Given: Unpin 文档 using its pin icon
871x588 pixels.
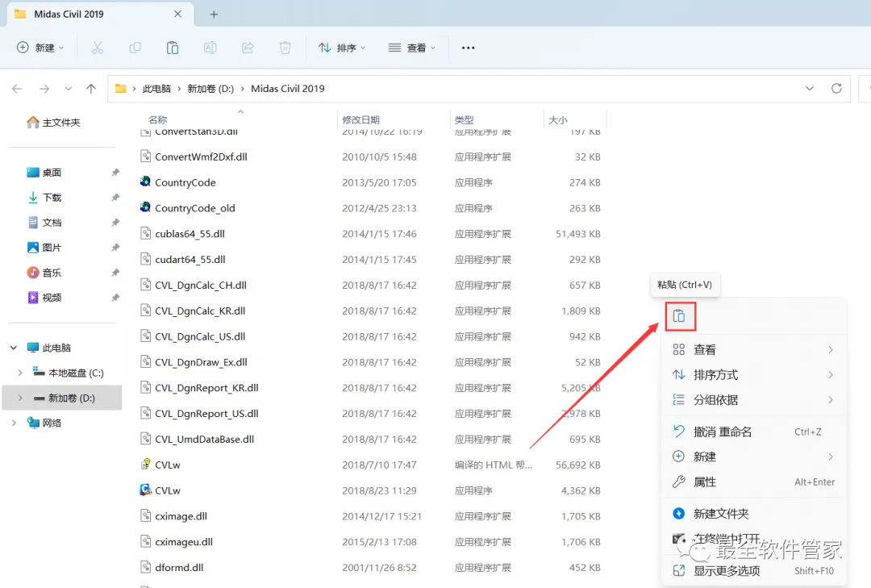Looking at the screenshot, I should pyautogui.click(x=115, y=223).
